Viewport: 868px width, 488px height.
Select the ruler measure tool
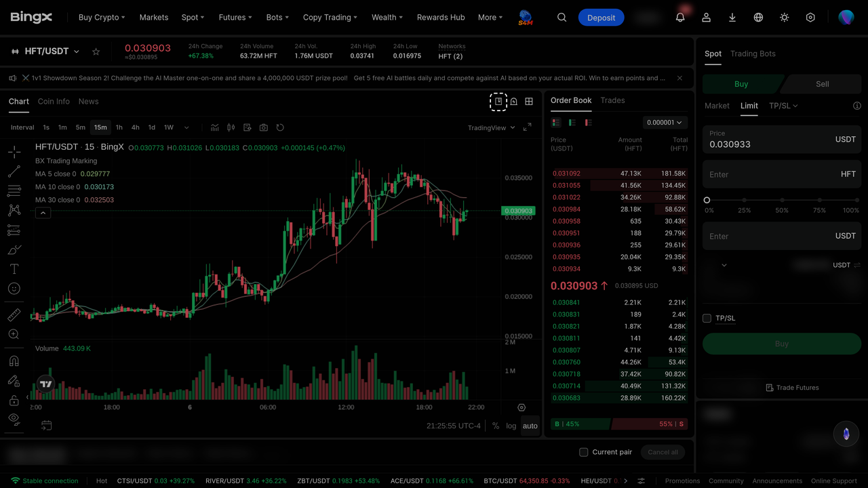pos(14,315)
